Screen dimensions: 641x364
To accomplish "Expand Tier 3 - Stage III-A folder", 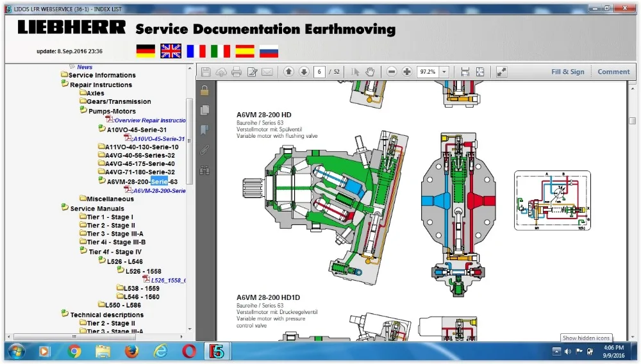I will 115,234.
